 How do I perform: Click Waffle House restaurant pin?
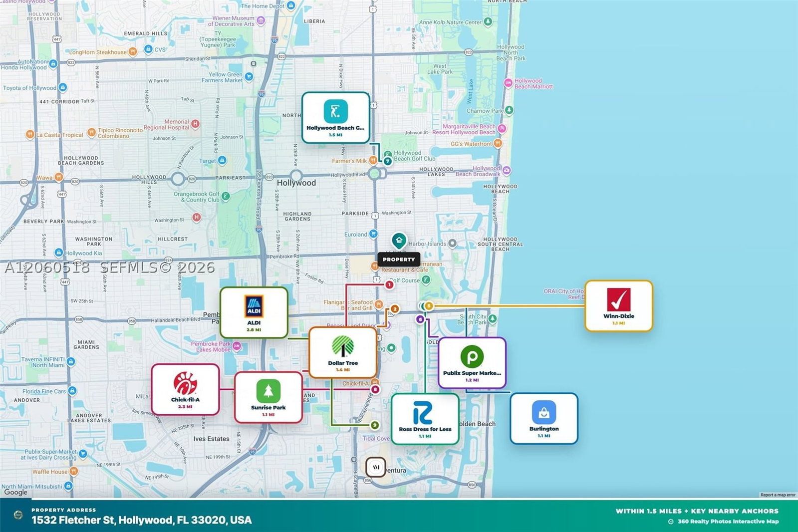click(x=73, y=471)
